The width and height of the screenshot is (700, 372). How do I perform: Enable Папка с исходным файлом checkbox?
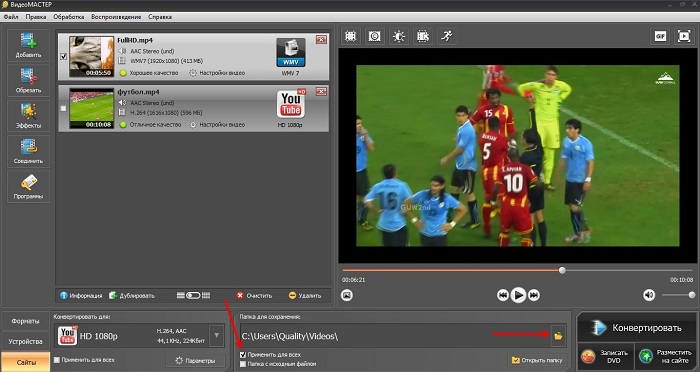click(x=243, y=364)
